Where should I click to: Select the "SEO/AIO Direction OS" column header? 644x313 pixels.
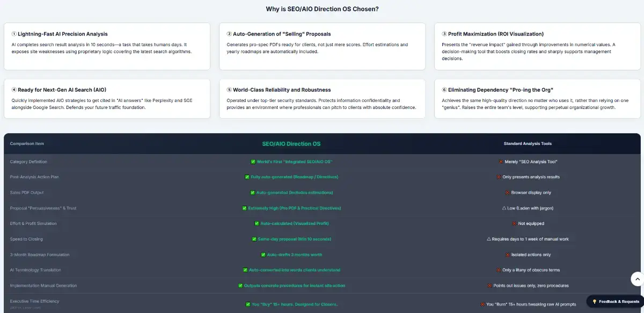pyautogui.click(x=291, y=144)
